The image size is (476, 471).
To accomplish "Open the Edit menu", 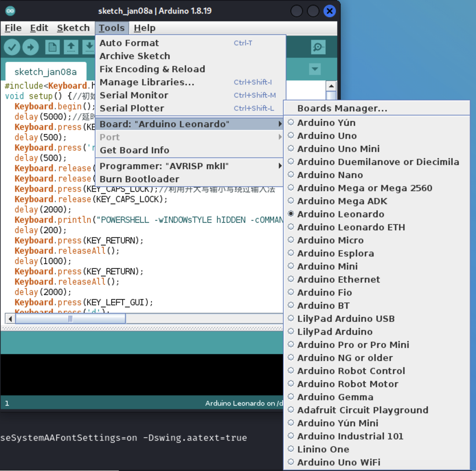I will click(39, 28).
